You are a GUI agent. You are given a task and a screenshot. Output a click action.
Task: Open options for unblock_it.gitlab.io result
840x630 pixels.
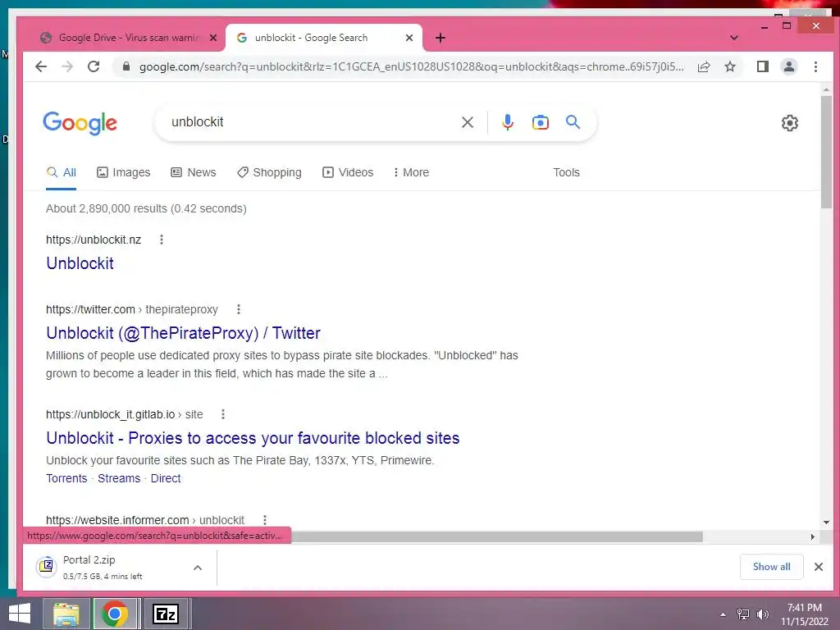tap(223, 414)
